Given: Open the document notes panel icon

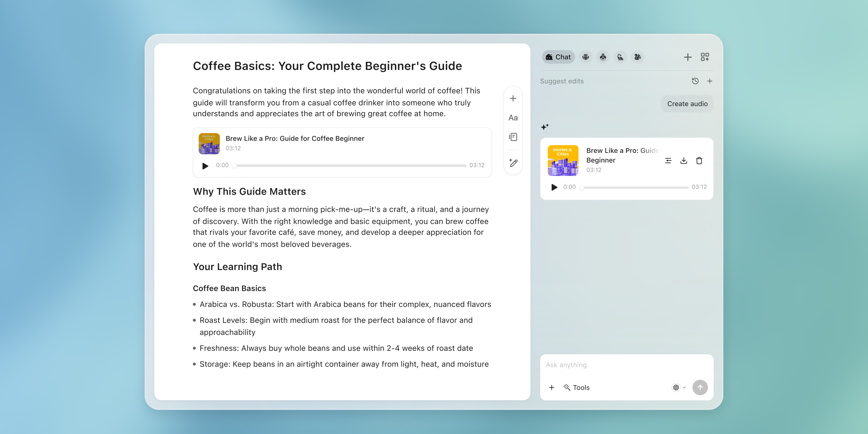Looking at the screenshot, I should tap(513, 137).
